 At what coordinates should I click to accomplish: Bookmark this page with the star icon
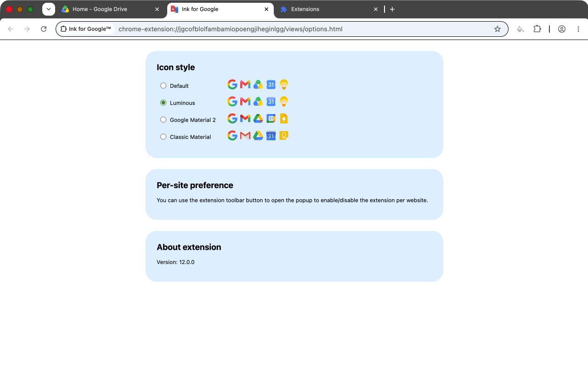[498, 29]
